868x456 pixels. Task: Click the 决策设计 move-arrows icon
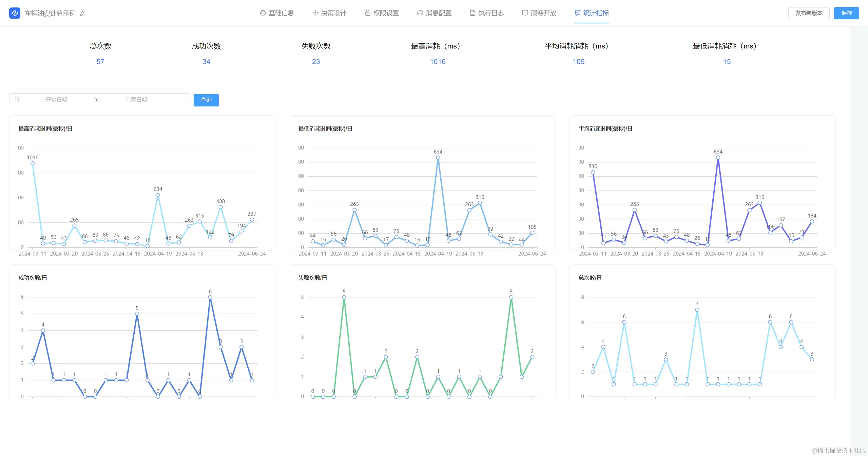click(x=315, y=13)
